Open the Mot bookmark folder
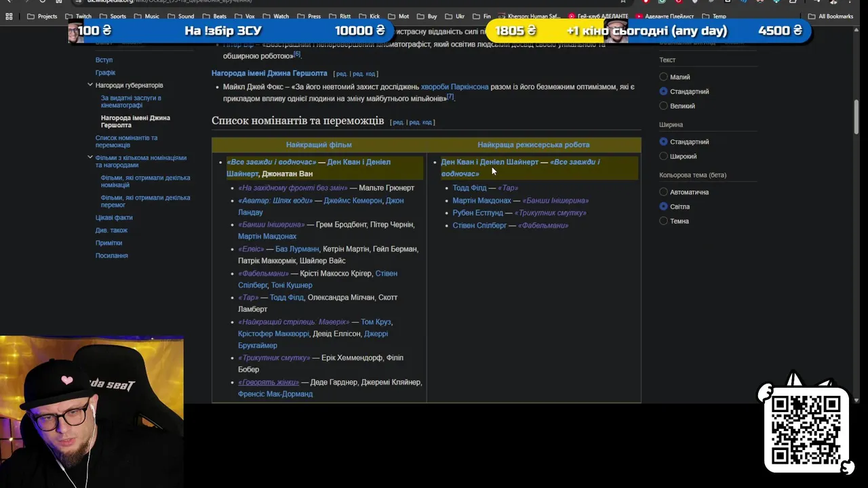The width and height of the screenshot is (868, 488). click(x=399, y=16)
